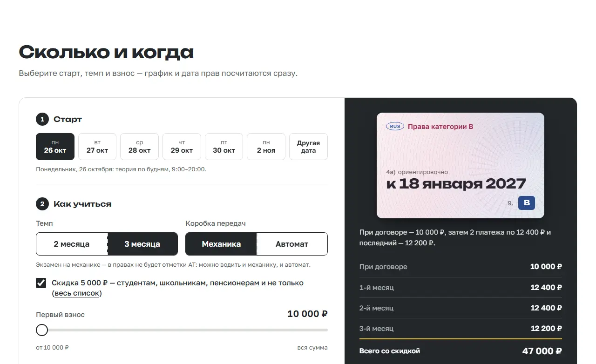Click the Первый взнос slider handle
The height and width of the screenshot is (364, 596).
[42, 330]
